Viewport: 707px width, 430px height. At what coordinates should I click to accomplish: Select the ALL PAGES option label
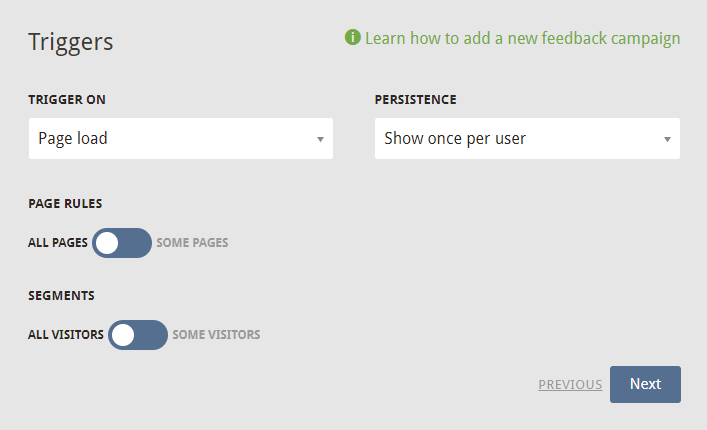point(58,243)
